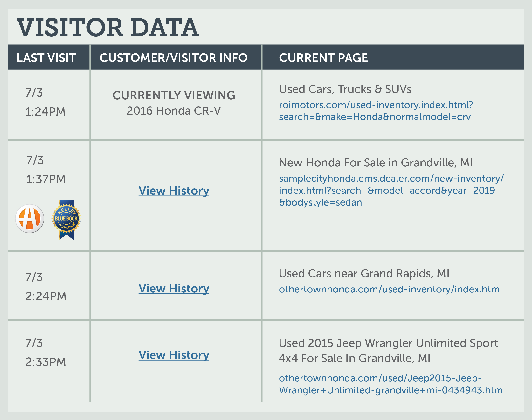Select the 2:24PM last visit time
The height and width of the screenshot is (420, 532).
46,296
